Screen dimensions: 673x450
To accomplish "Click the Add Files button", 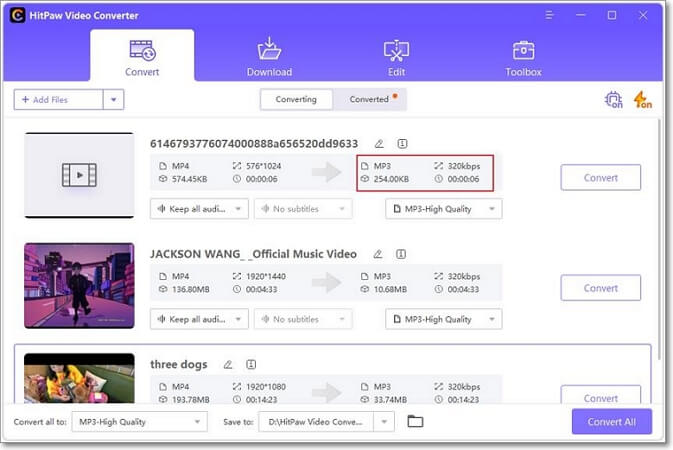I will [x=58, y=100].
